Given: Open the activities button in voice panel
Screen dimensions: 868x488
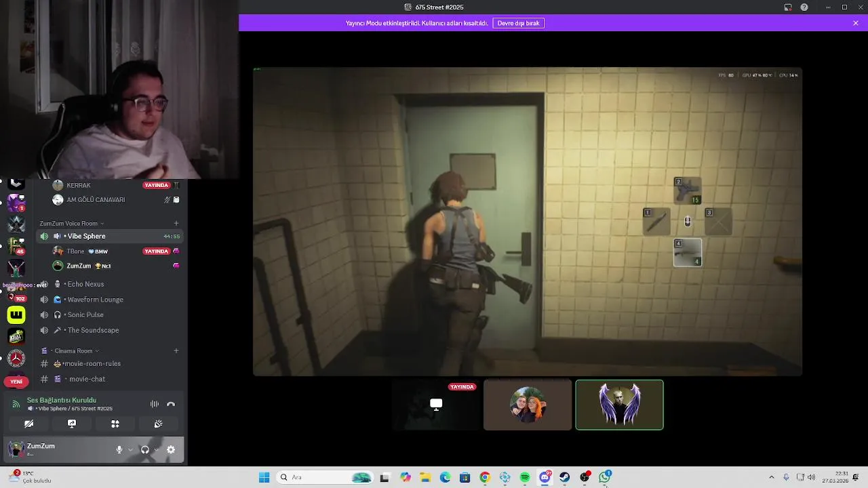Looking at the screenshot, I should point(115,424).
